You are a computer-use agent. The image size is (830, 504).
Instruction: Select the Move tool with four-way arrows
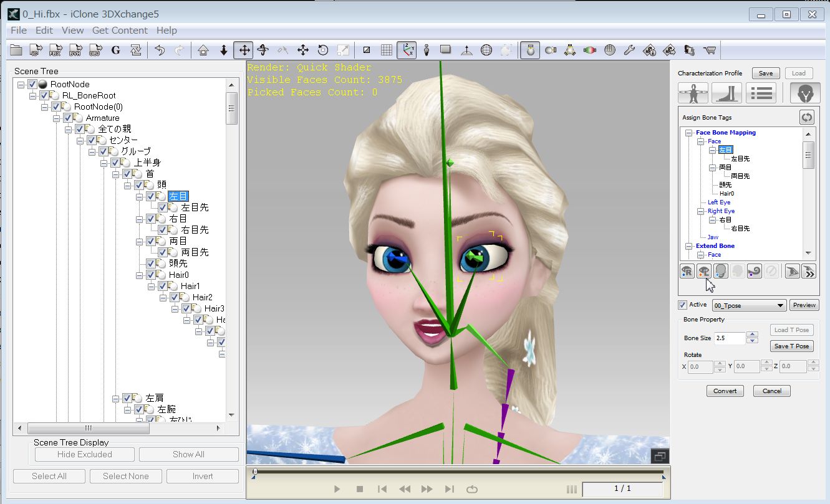(243, 50)
